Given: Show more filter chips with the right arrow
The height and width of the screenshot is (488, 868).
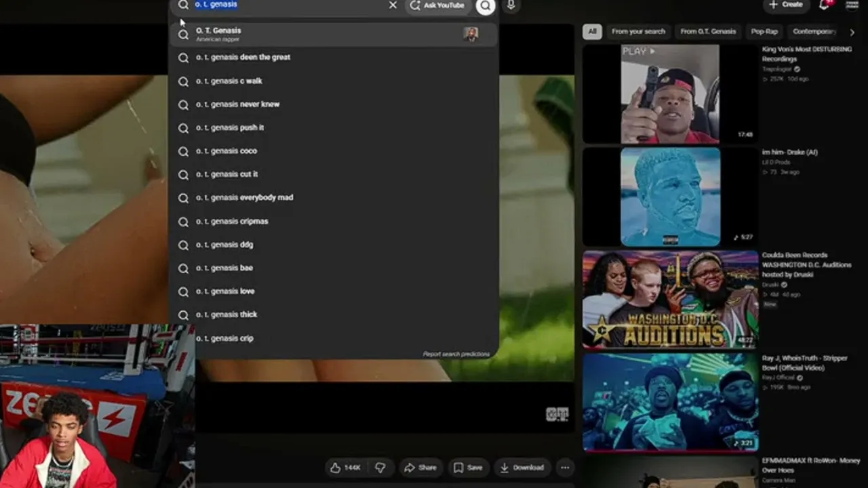Looking at the screenshot, I should [852, 32].
